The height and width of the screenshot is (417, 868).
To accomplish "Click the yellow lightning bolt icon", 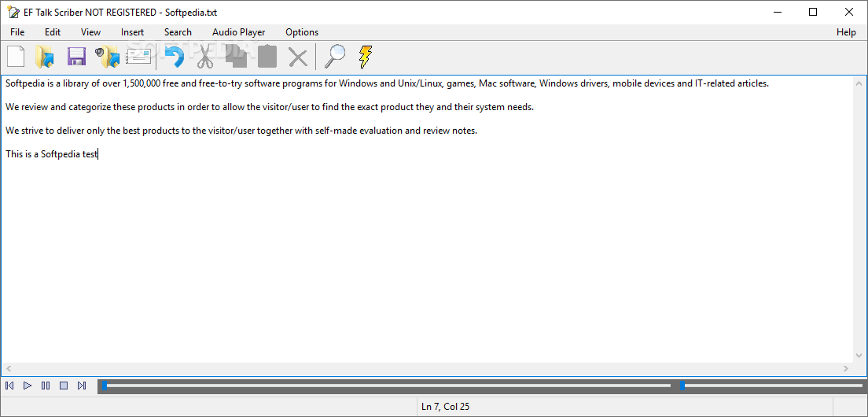I will click(x=365, y=57).
